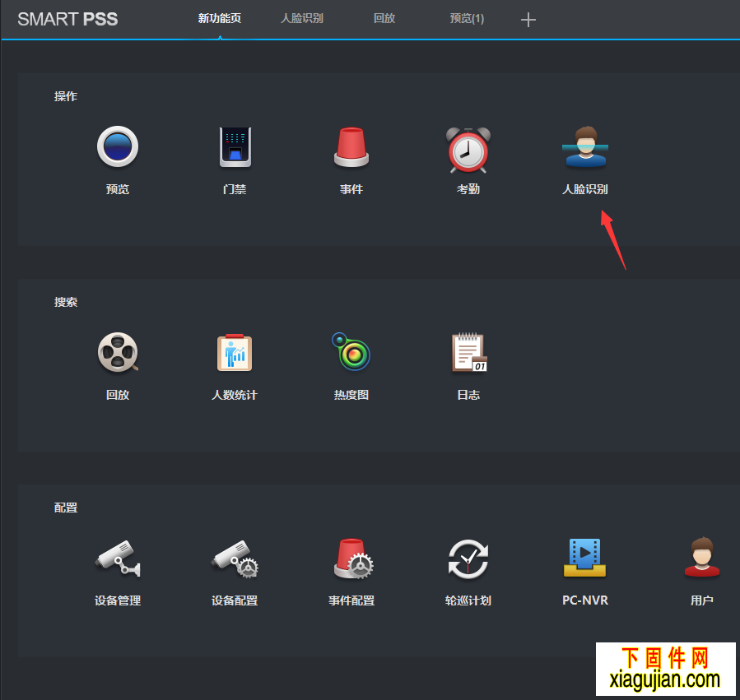Click the 人数统计 text label

tap(235, 395)
